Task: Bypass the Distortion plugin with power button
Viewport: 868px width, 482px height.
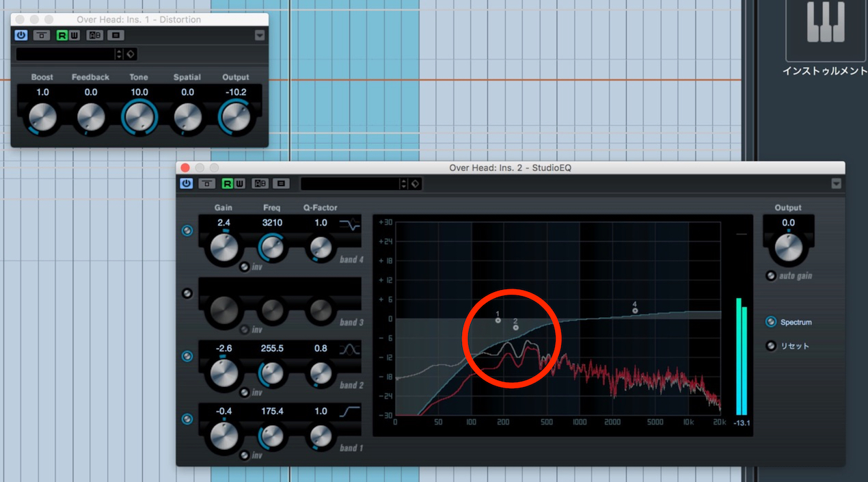Action: point(21,36)
